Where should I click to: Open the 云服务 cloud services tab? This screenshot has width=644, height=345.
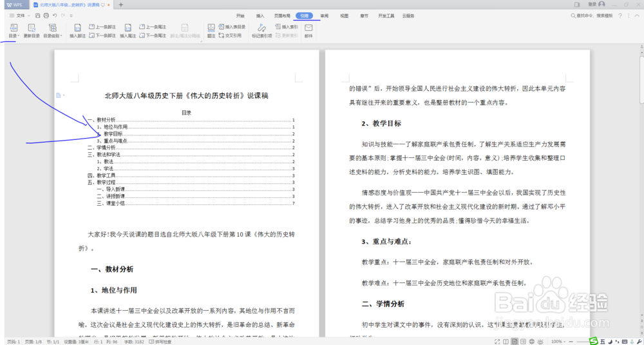pyautogui.click(x=408, y=15)
